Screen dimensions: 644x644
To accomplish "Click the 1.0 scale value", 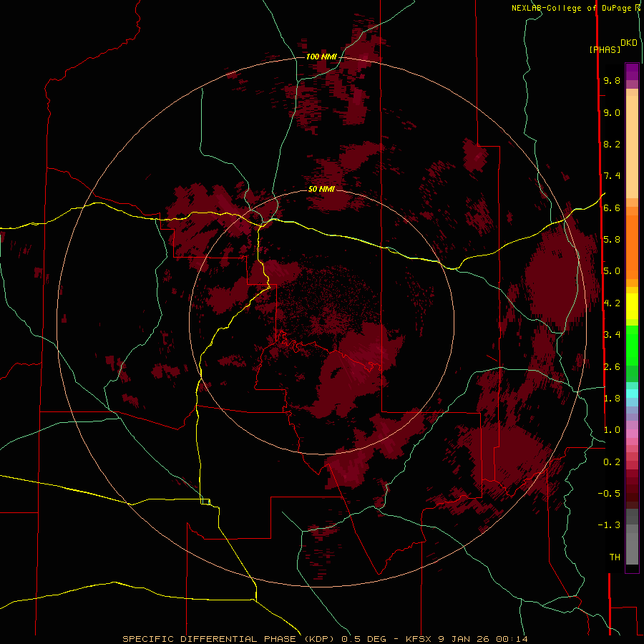I will (x=612, y=430).
